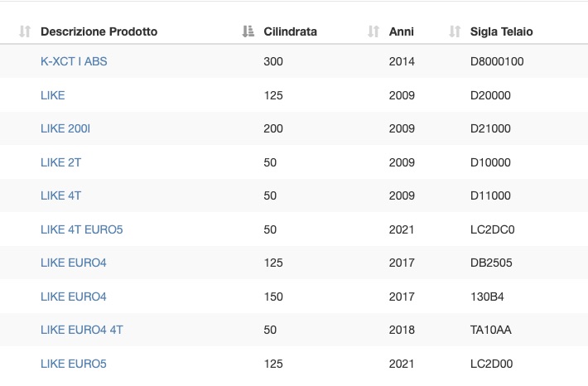Open the LIKE 125 product link

pyautogui.click(x=53, y=95)
